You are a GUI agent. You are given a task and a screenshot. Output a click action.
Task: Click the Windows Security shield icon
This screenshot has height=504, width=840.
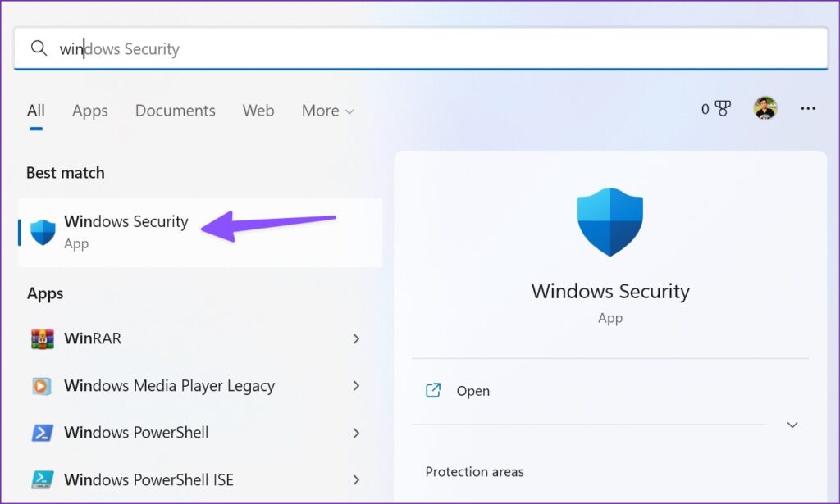(41, 232)
